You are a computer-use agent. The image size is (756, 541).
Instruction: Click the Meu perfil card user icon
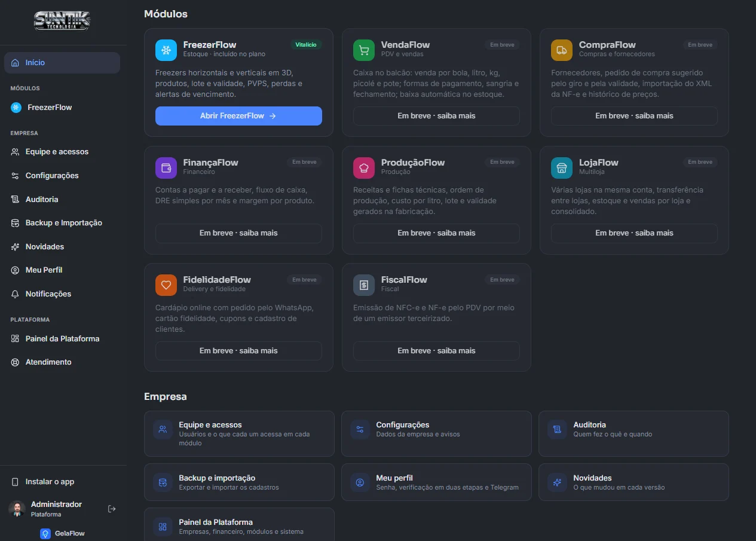(360, 482)
